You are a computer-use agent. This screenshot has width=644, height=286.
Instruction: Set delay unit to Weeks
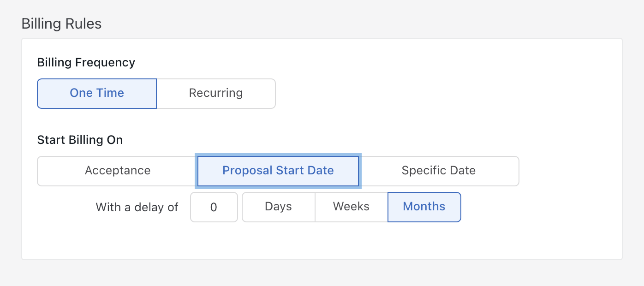[x=351, y=207]
